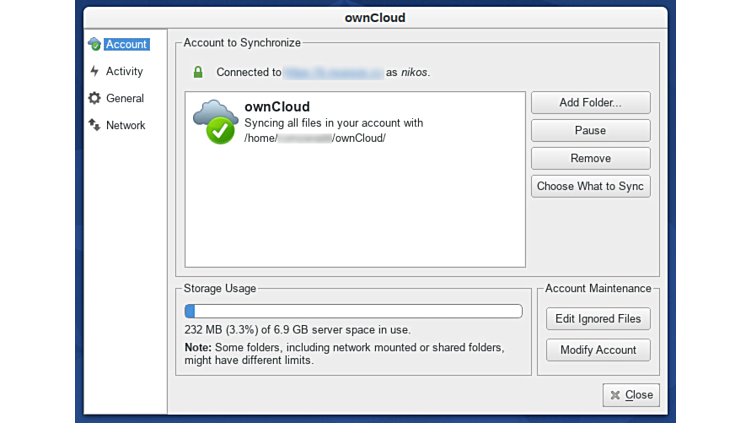Click the green padlock connection icon
Viewport: 752px width, 423px height.
click(x=198, y=72)
